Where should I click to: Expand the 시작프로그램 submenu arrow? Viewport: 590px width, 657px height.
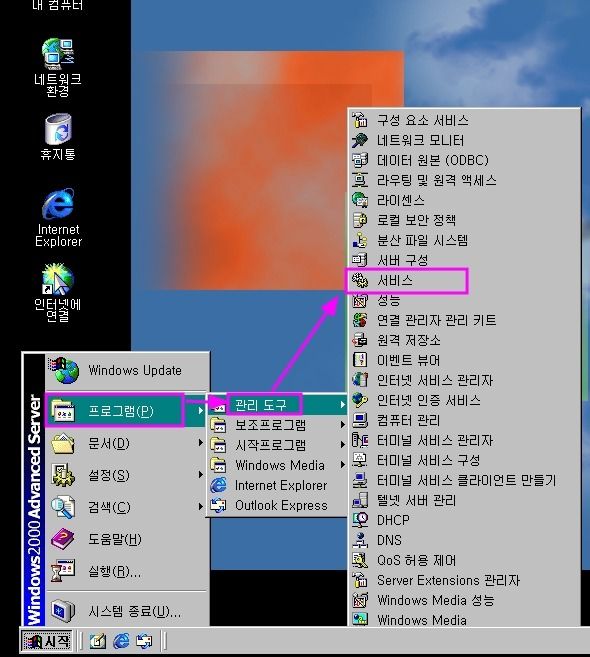click(342, 445)
